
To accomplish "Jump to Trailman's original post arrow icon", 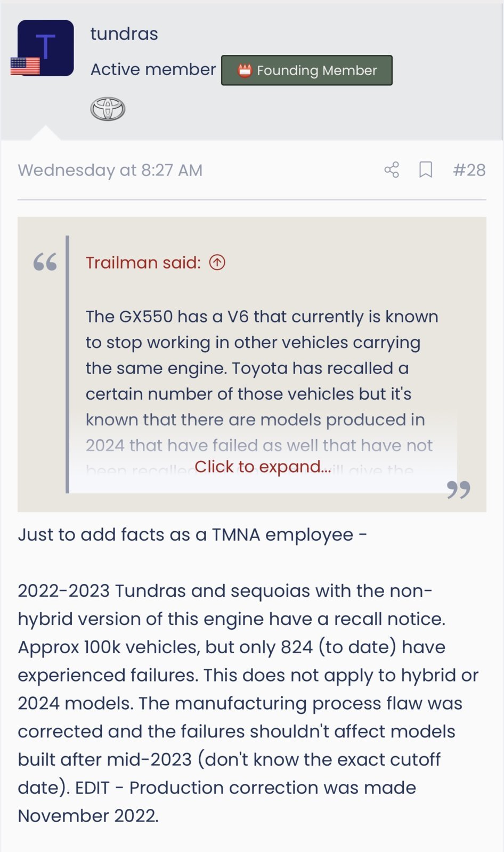I will (217, 262).
